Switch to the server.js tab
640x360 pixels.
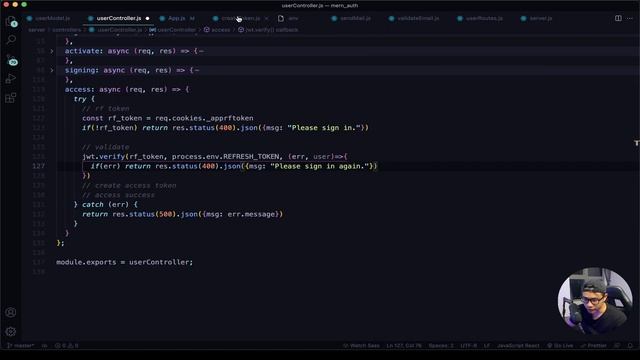[x=537, y=18]
